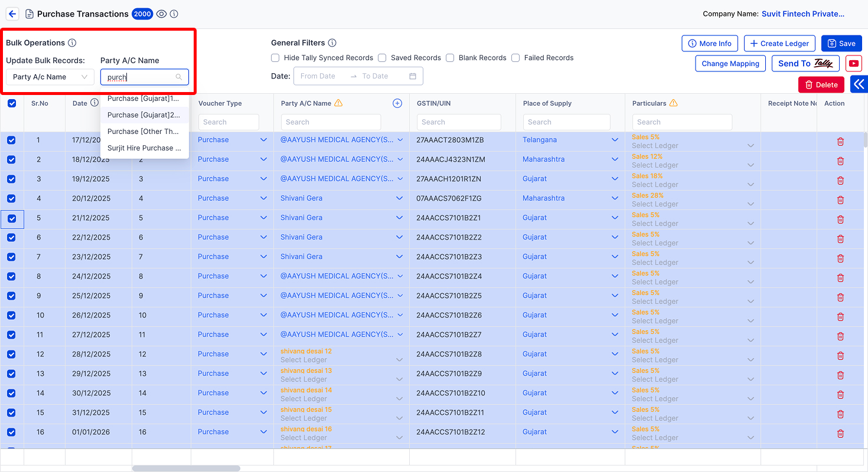868x472 pixels.
Task: Delete row 1 using its trash icon
Action: 840,142
